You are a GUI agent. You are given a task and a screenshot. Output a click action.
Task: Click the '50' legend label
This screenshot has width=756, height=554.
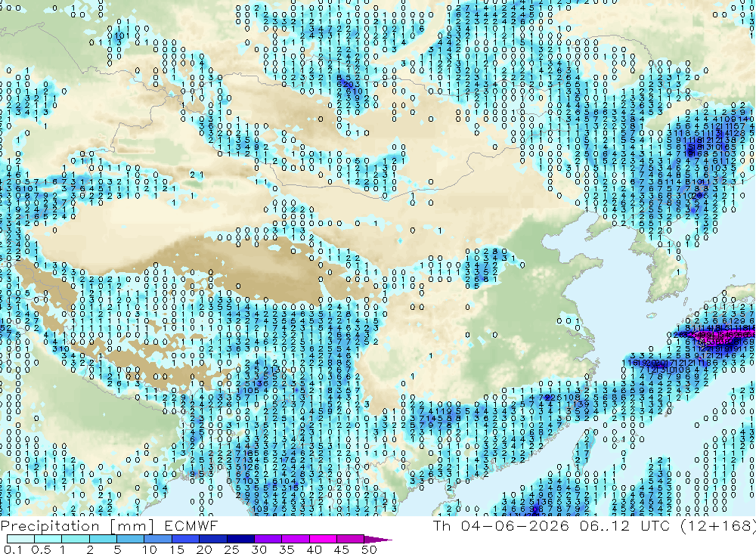[x=369, y=549]
